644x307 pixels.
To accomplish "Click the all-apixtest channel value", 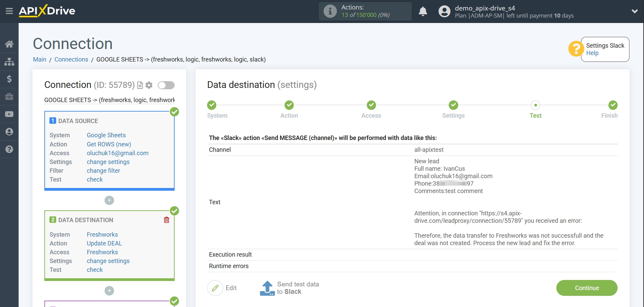I will coord(429,150).
